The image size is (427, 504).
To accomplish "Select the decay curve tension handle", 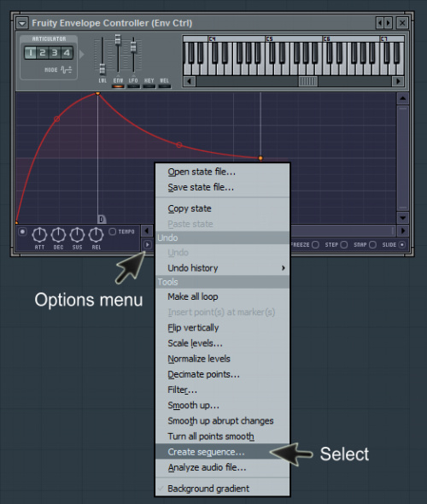I will click(x=179, y=145).
